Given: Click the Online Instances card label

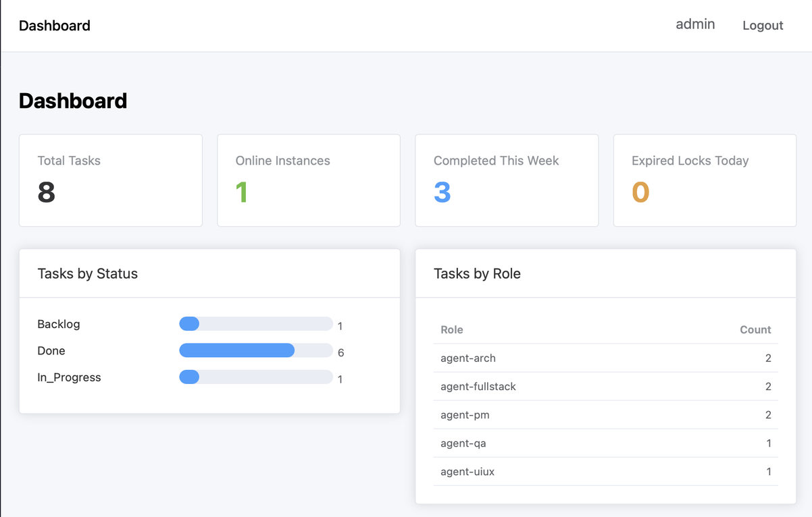Looking at the screenshot, I should (x=282, y=161).
